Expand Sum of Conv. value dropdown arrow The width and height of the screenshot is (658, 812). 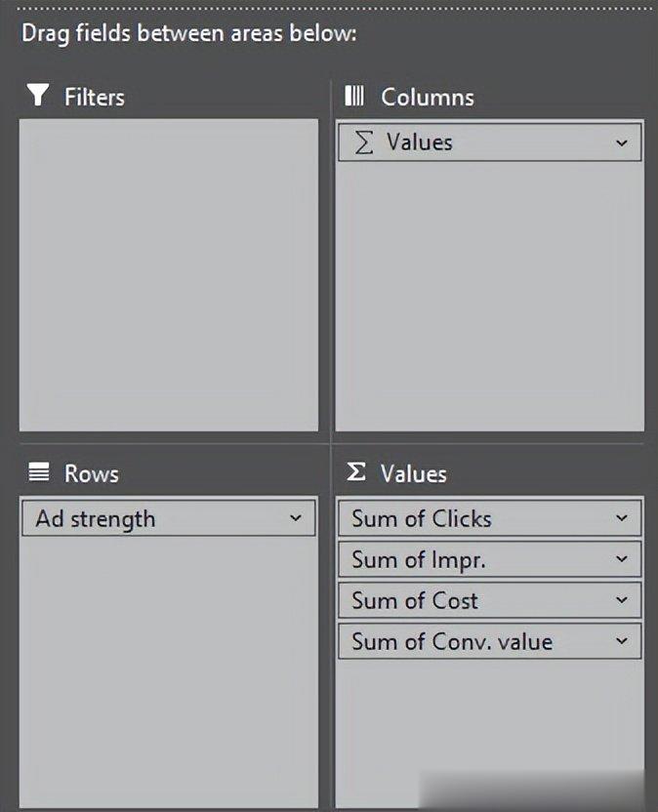pyautogui.click(x=622, y=642)
